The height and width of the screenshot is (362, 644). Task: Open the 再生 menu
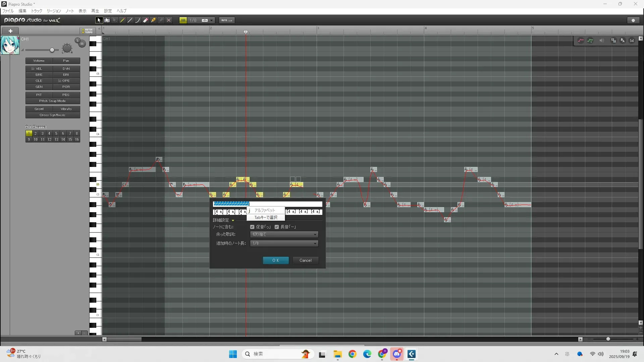(95, 11)
